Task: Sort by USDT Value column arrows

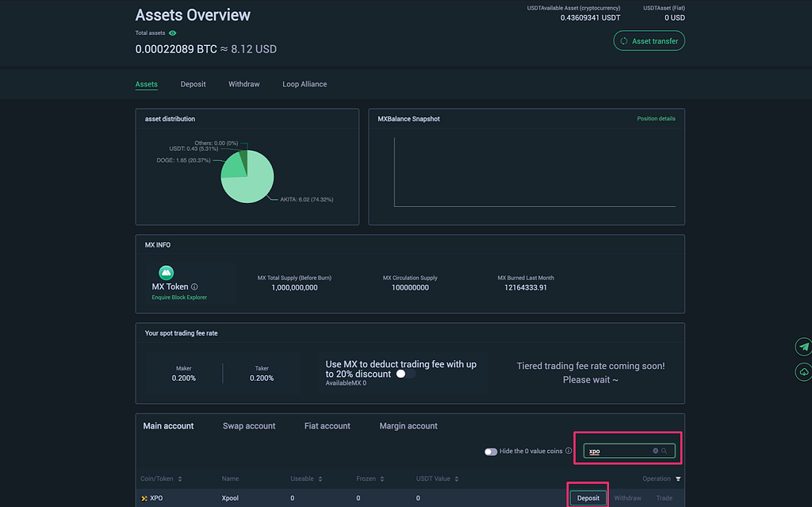Action: coord(456,479)
